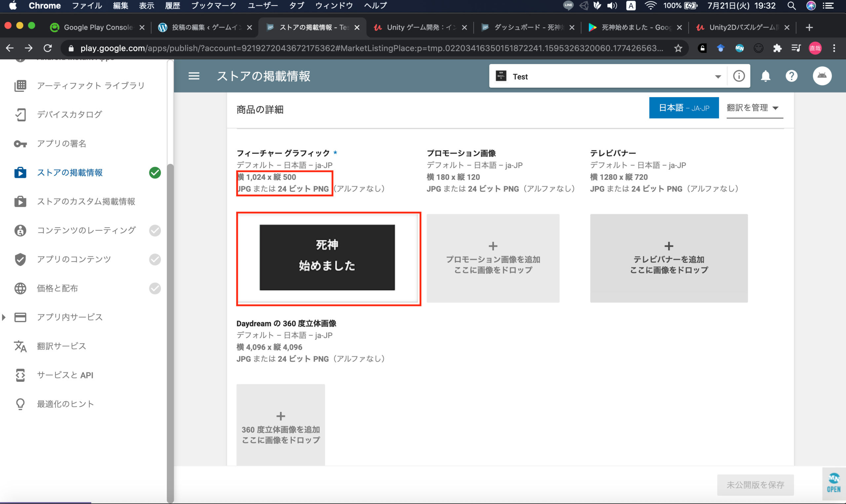Click the App Signing key icon

tap(20, 144)
